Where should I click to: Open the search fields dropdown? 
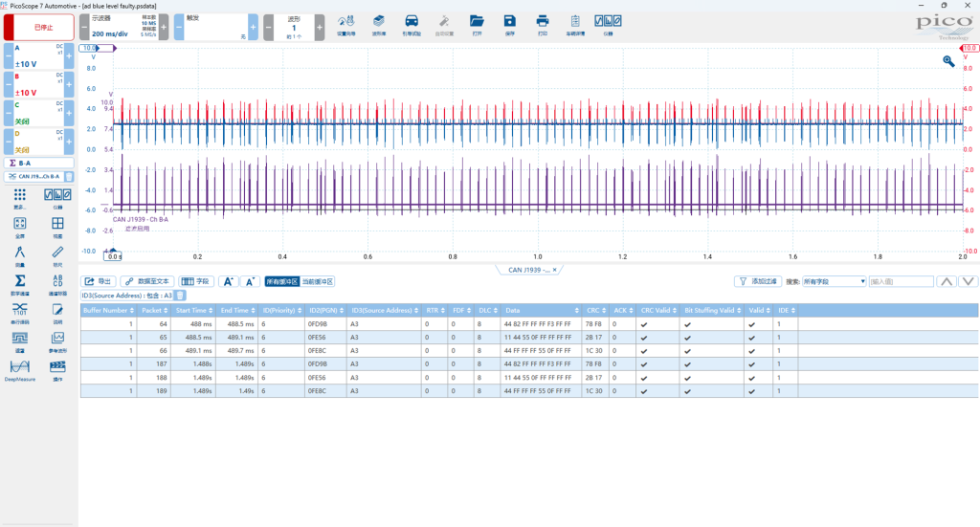(835, 281)
